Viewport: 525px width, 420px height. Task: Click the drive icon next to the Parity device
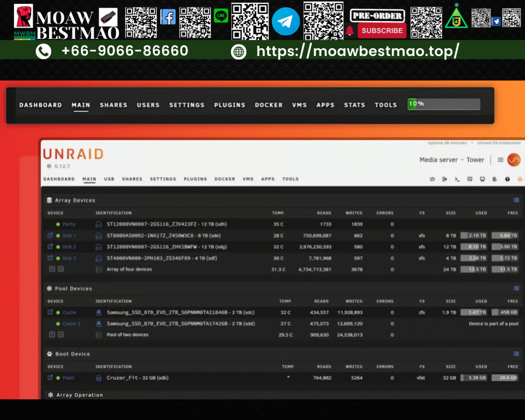[98, 224]
